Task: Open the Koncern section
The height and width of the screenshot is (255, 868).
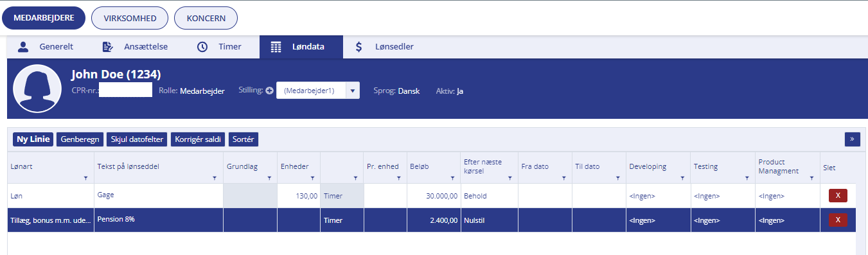Action: click(x=206, y=18)
